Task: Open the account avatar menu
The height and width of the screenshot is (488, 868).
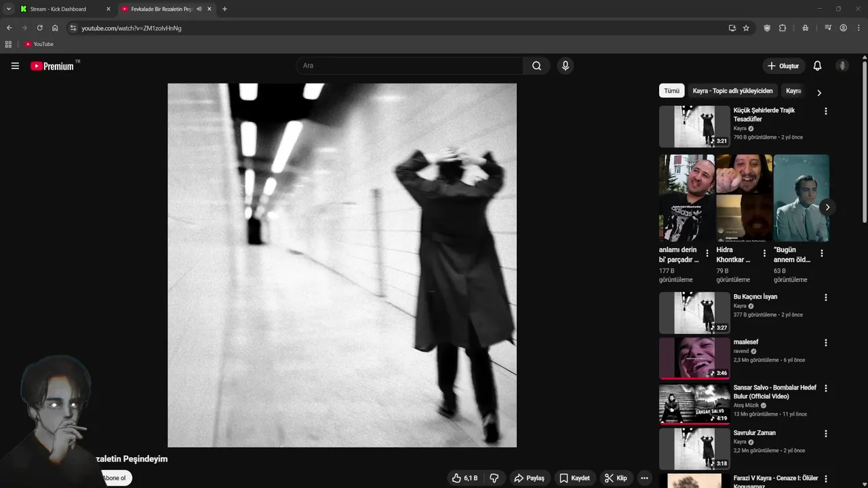Action: click(842, 66)
